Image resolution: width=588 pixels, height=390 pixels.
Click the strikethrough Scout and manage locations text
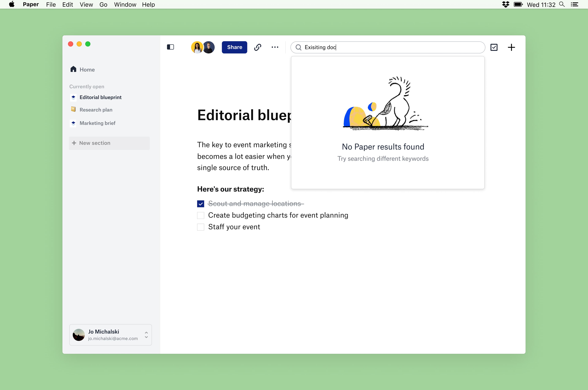click(x=256, y=204)
